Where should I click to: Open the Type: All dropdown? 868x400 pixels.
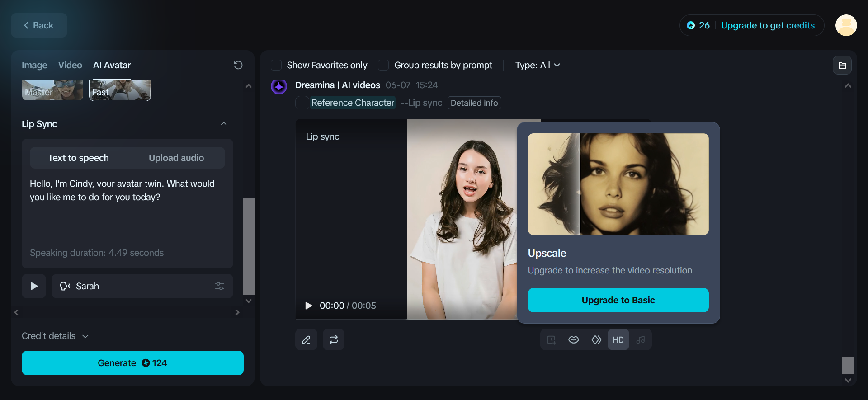coord(538,65)
